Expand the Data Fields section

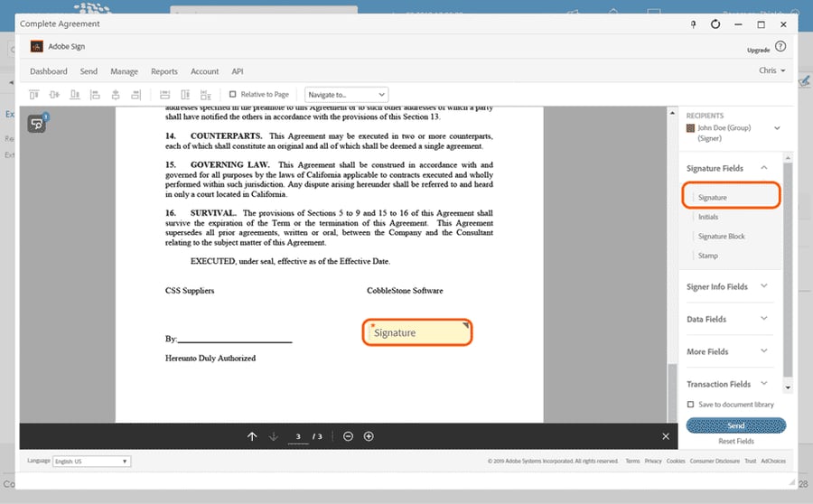[x=726, y=319]
